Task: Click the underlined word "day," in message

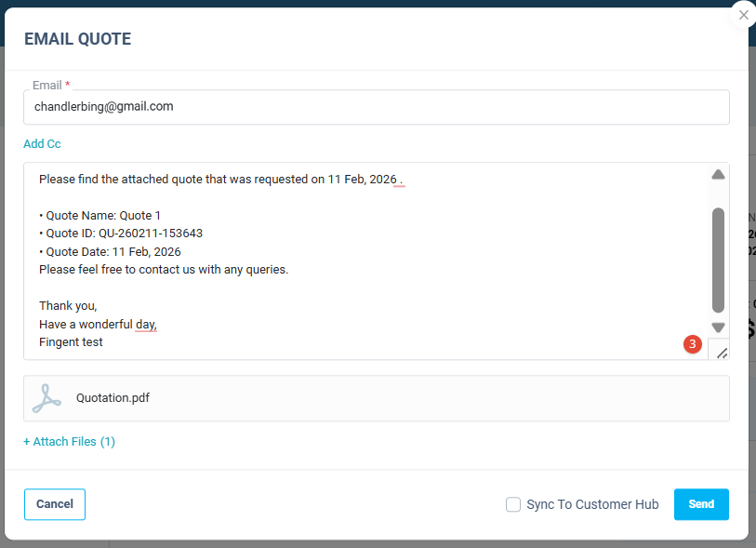Action: coord(147,325)
